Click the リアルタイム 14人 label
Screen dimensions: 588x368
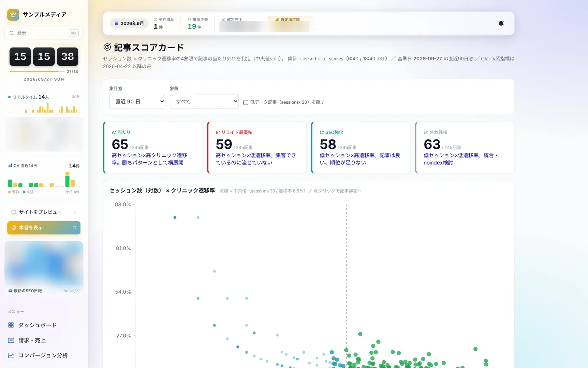click(x=31, y=97)
